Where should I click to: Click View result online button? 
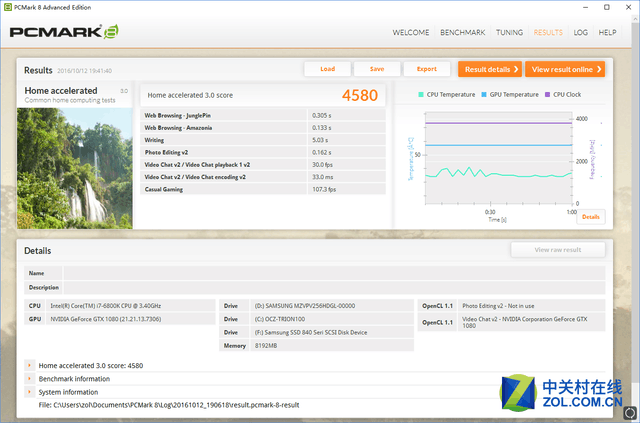(565, 69)
